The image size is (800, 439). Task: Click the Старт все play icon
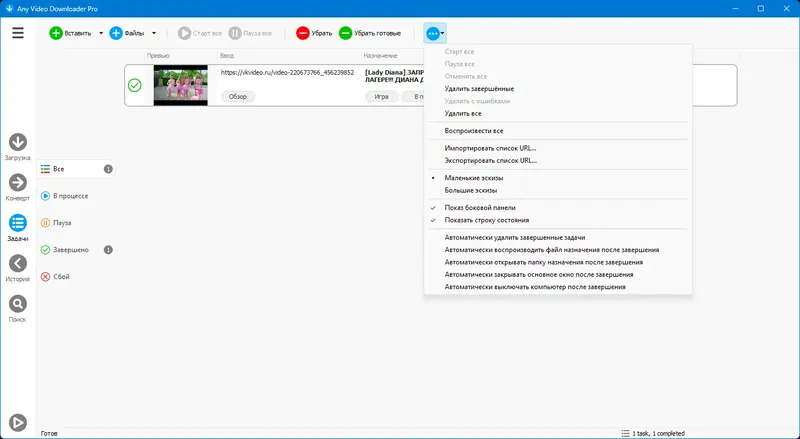pos(184,33)
